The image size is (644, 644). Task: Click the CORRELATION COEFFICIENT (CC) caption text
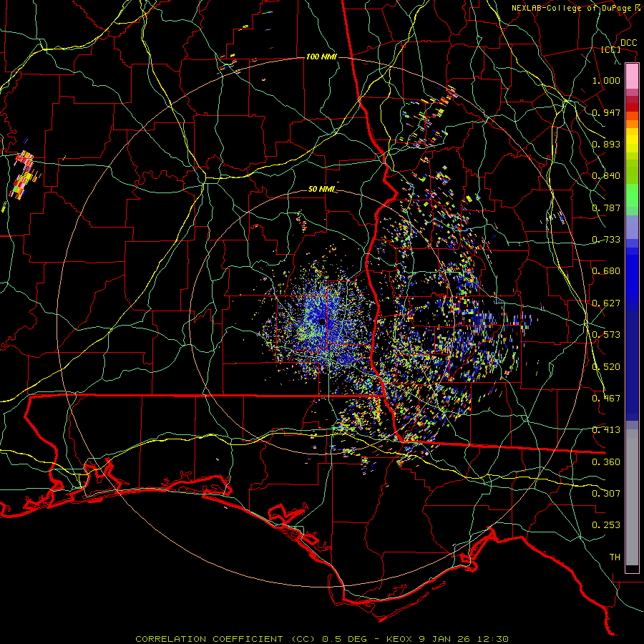(225, 639)
